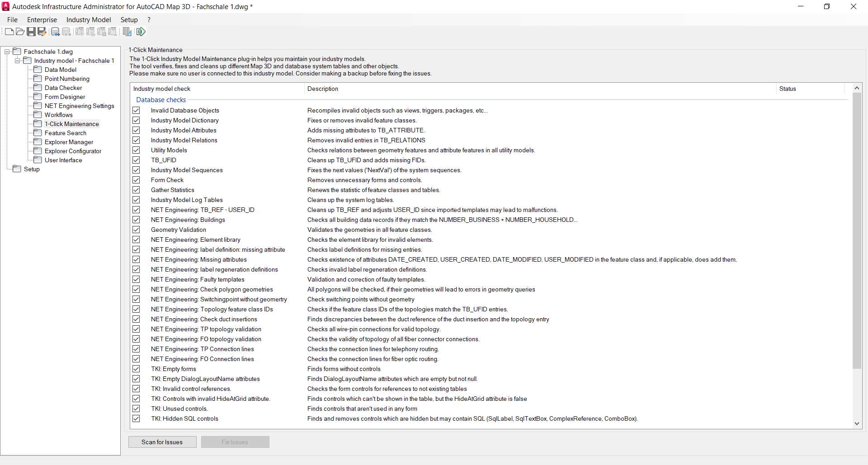Screen dimensions: 868x465
Task: Select the Form Check row text
Action: 167,180
